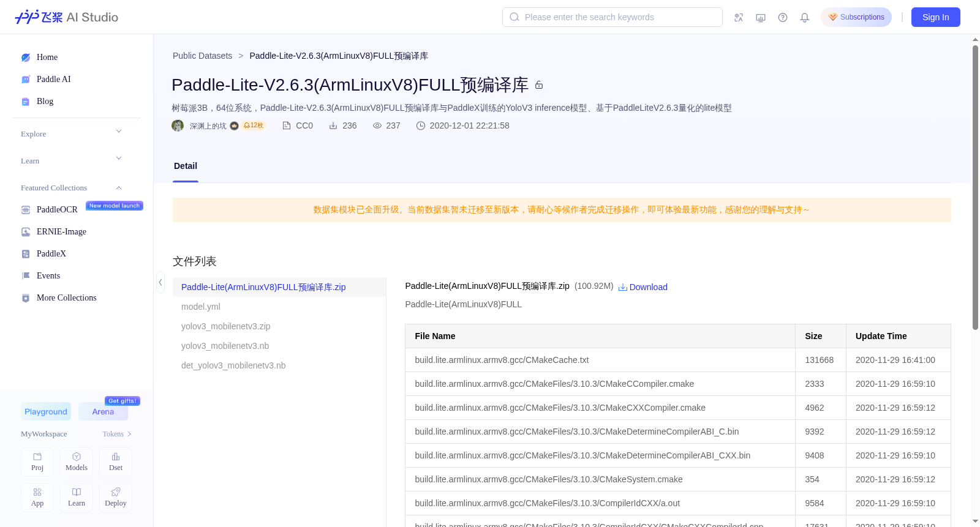Click the CMakeSystem.cmake file row
Viewport: 980px width, 527px height.
point(677,479)
